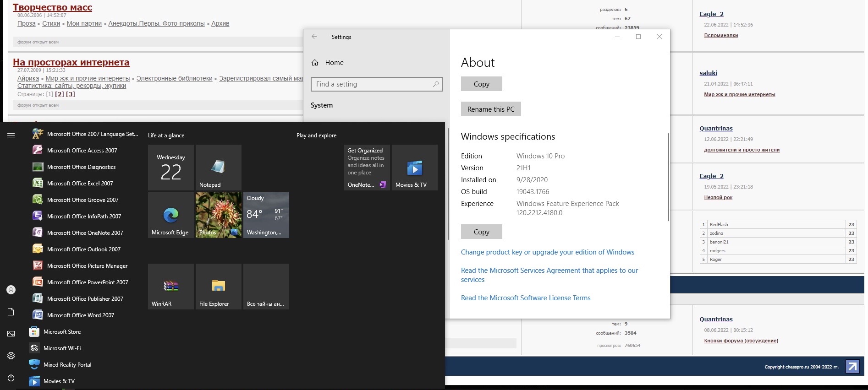868x390 pixels.
Task: Open Notepad tile
Action: pos(218,168)
